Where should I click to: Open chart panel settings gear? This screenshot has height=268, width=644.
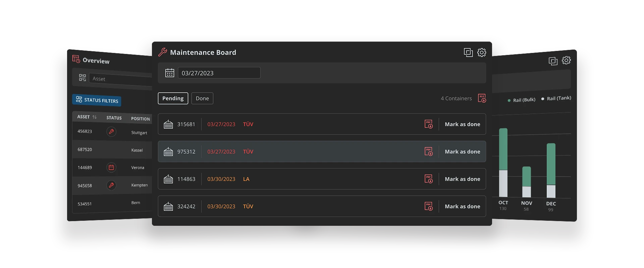(x=566, y=60)
